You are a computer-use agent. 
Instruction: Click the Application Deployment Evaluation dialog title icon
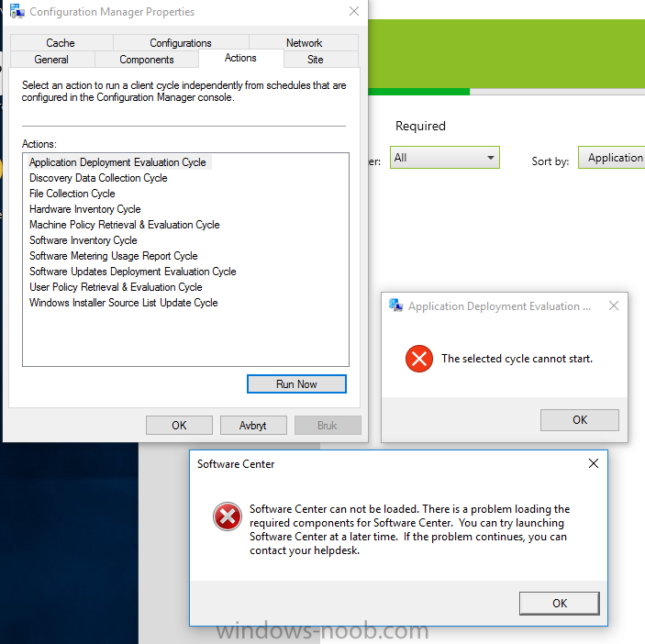tap(396, 305)
